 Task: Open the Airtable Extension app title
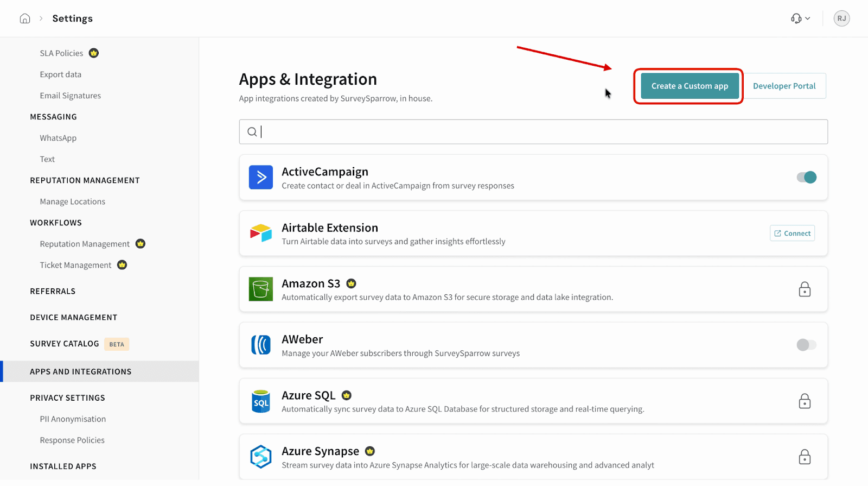click(330, 228)
